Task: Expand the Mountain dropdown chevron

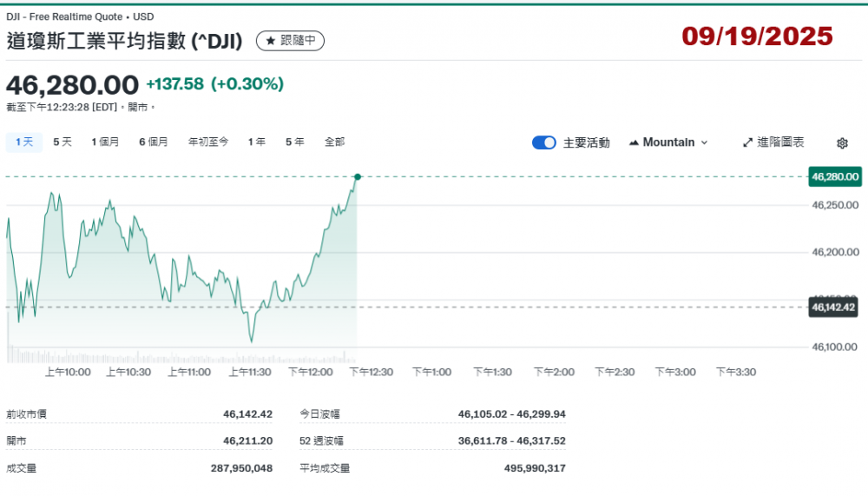Action: click(x=704, y=142)
